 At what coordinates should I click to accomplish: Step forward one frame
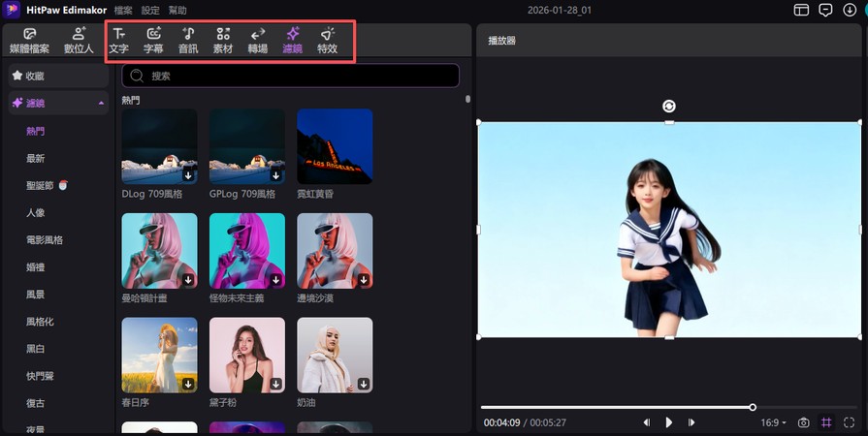pos(691,422)
